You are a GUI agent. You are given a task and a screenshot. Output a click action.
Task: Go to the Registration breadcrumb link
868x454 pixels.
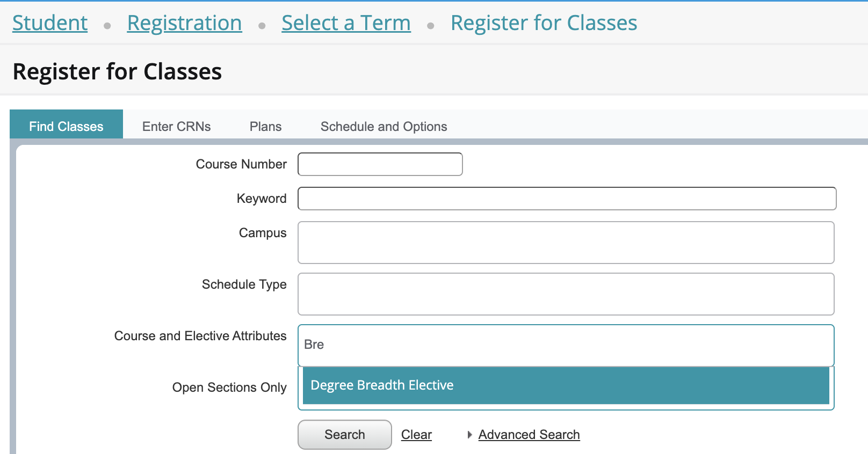[184, 23]
